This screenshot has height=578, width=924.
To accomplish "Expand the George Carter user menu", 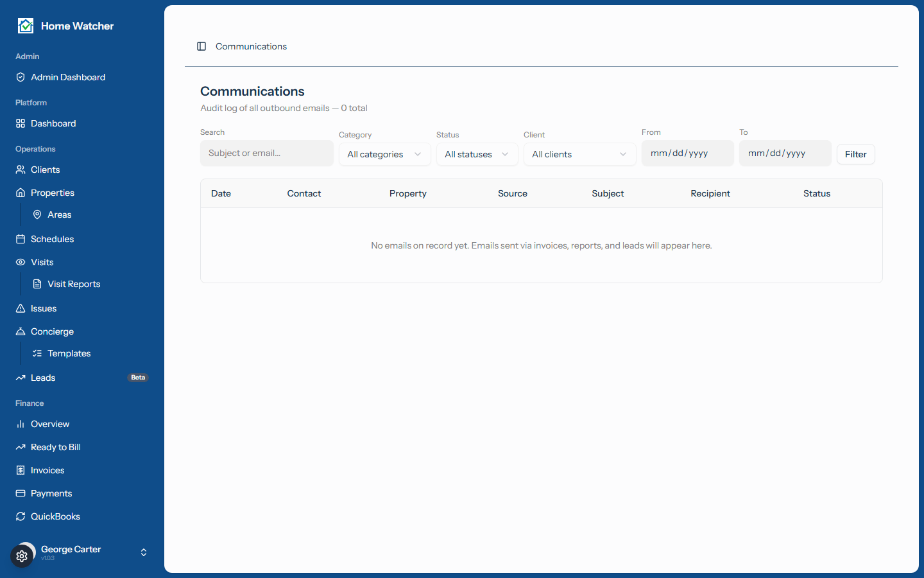I will click(82, 552).
